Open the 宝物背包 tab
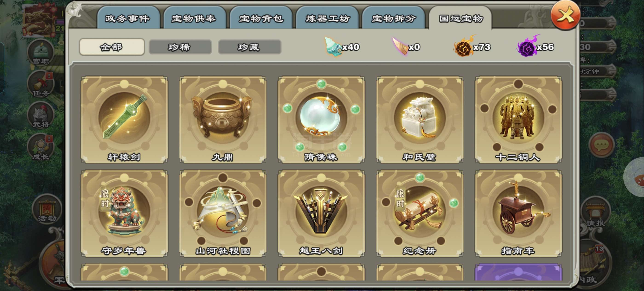 tap(261, 18)
